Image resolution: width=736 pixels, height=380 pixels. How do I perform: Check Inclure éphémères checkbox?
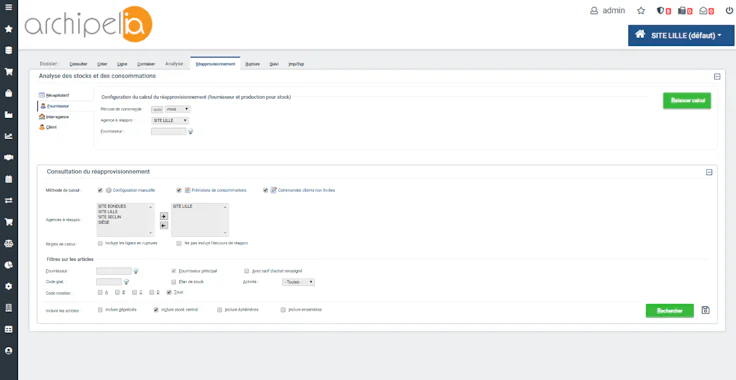click(x=220, y=310)
